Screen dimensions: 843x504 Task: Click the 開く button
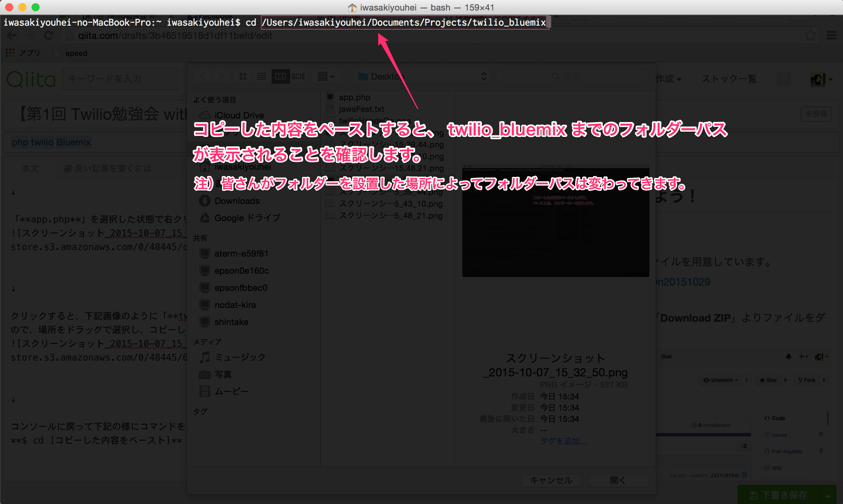tap(618, 480)
